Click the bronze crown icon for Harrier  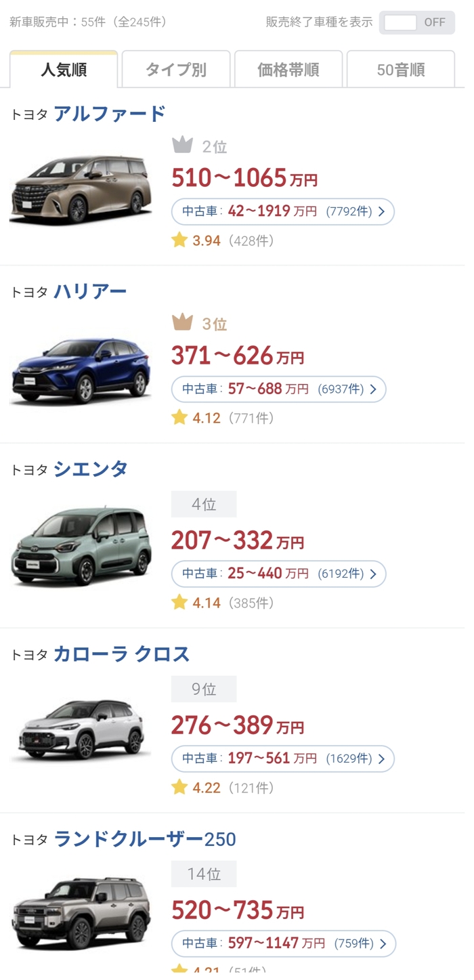pos(182,323)
